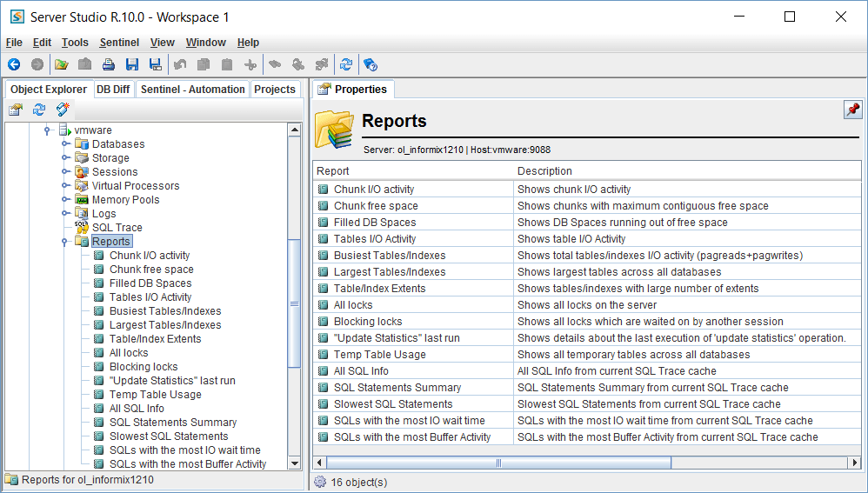Image resolution: width=868 pixels, height=493 pixels.
Task: Collapse the Reports tree node
Action: click(65, 242)
